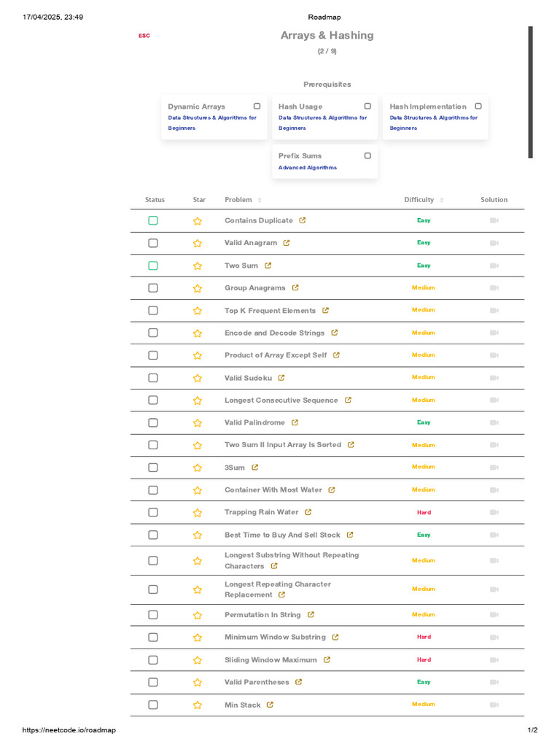The width and height of the screenshot is (560, 747).
Task: Sort by the Problem column arrows
Action: [260, 200]
